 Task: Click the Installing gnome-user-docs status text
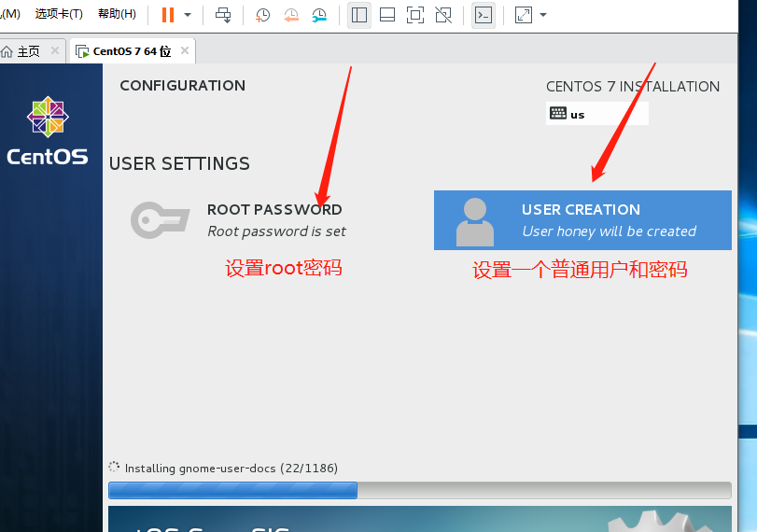click(x=231, y=469)
